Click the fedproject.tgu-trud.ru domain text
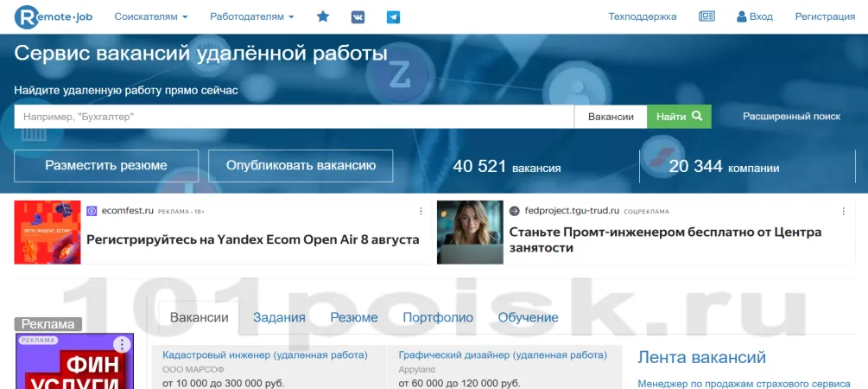This screenshot has height=389, width=868. pos(572,211)
